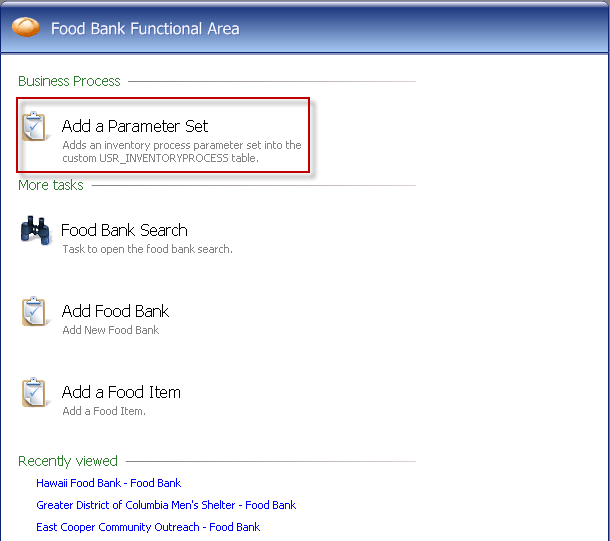
Task: Select the Add Food Bank task title
Action: (x=115, y=311)
